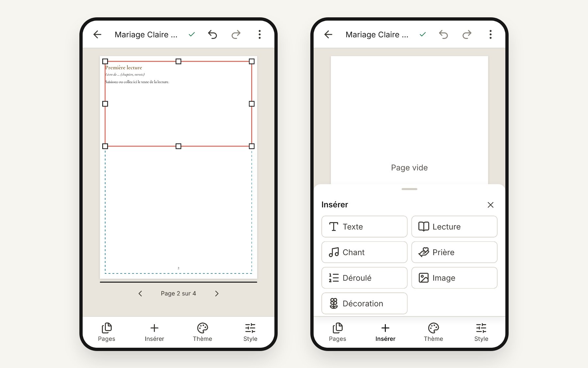Select the active Insérer tab on right phone
This screenshot has width=588, height=368.
(385, 332)
